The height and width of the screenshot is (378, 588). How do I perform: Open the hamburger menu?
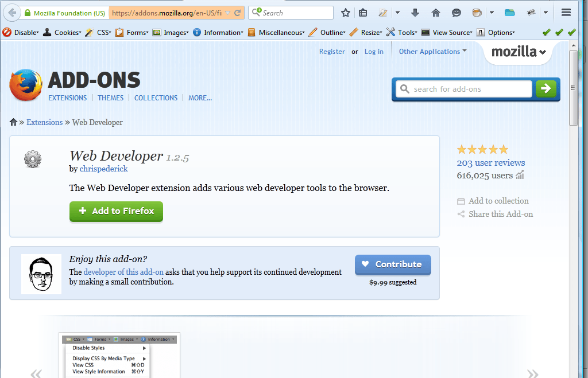point(566,13)
